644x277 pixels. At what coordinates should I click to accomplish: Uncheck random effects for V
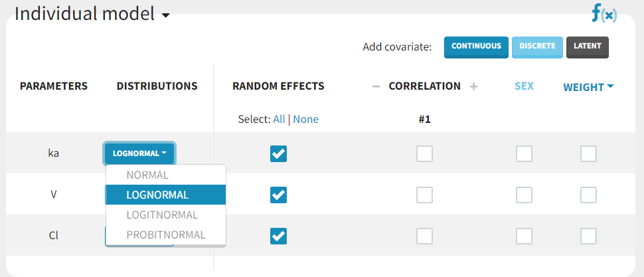click(x=278, y=195)
